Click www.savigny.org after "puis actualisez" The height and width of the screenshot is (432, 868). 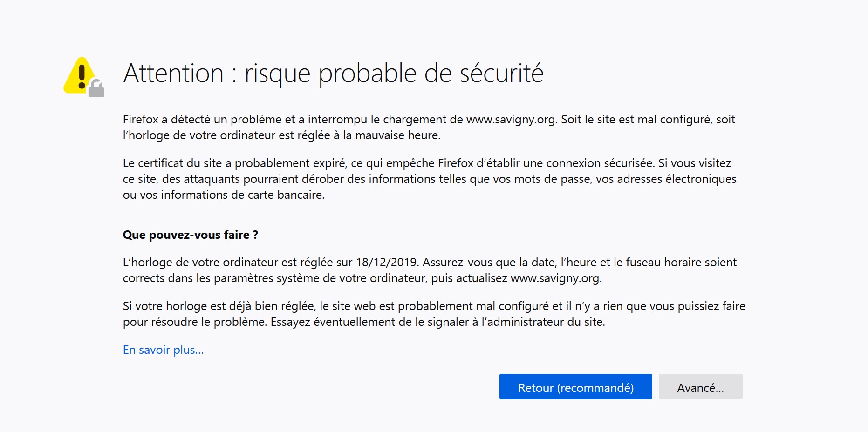click(555, 278)
